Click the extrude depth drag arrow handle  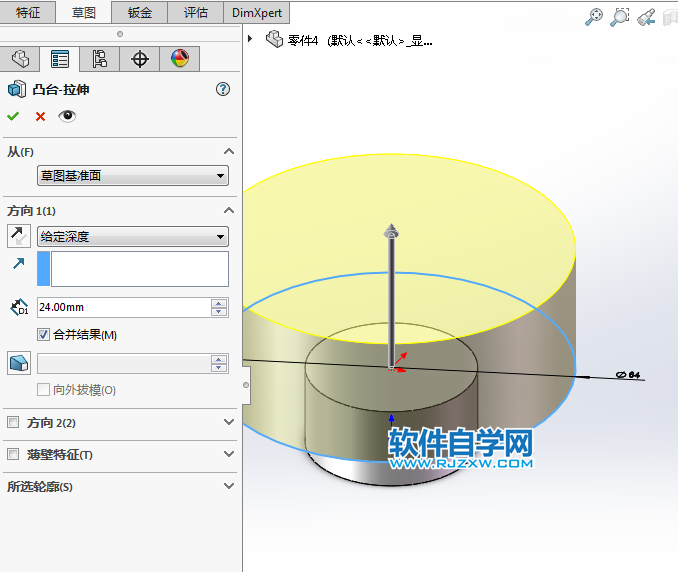(391, 232)
